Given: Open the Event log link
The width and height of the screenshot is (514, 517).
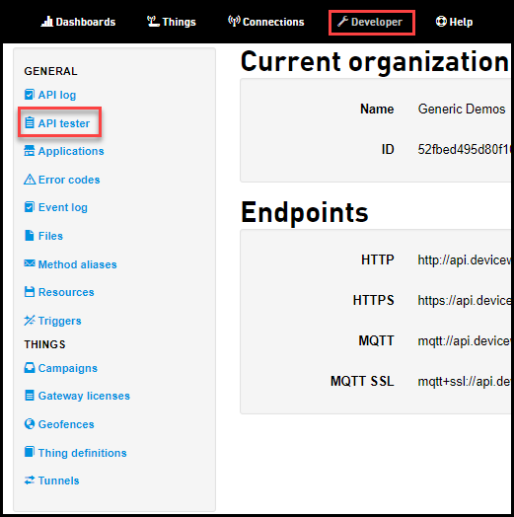Looking at the screenshot, I should coord(63,207).
